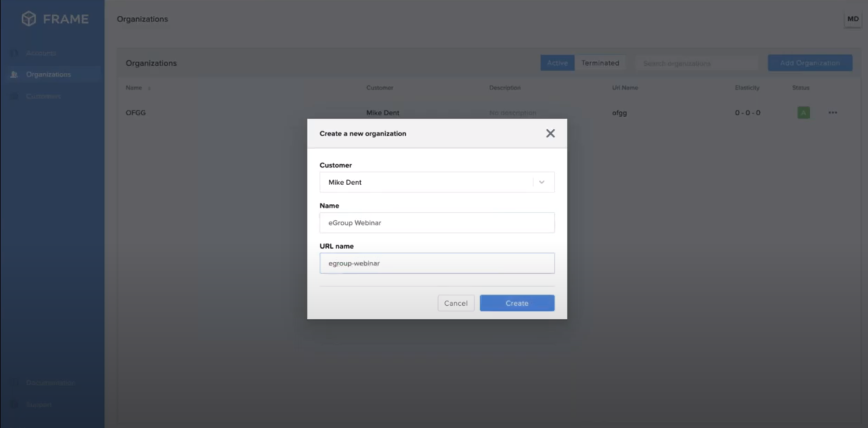Open Accounts in the sidebar
The width and height of the screenshot is (868, 428).
pyautogui.click(x=41, y=53)
